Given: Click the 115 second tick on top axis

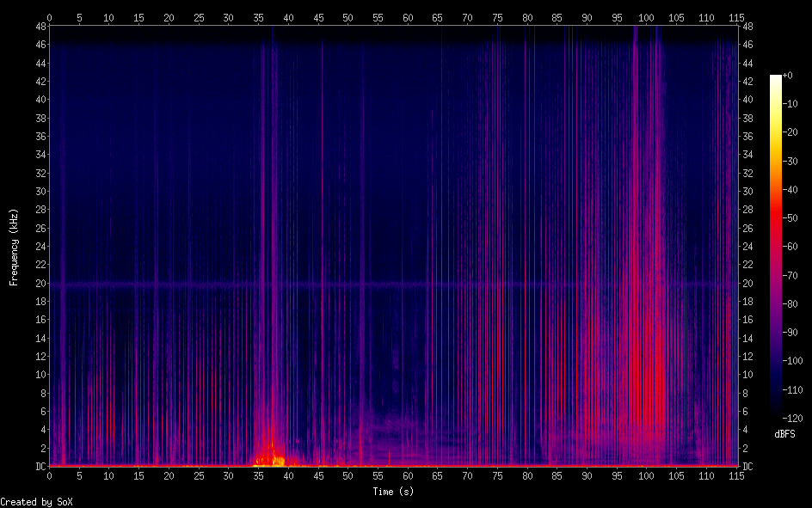Looking at the screenshot, I should point(736,16).
